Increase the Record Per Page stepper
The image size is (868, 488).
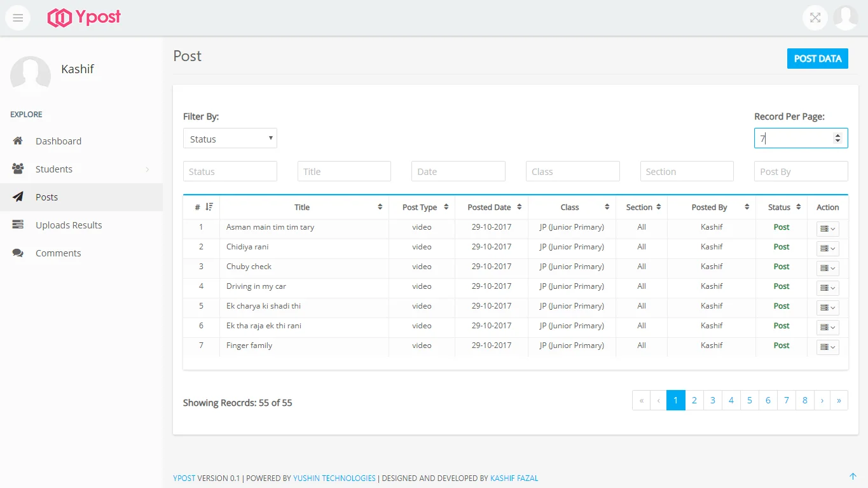837,136
